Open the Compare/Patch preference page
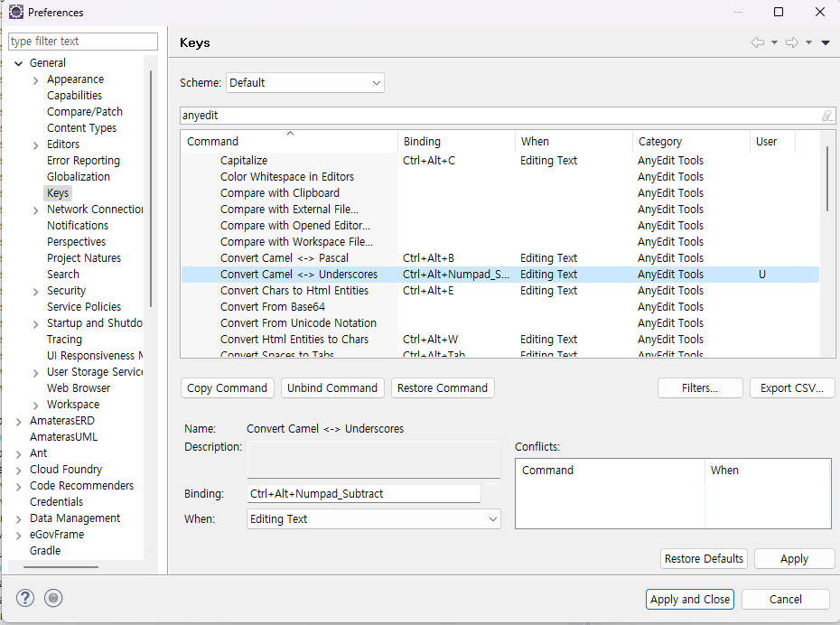The image size is (840, 625). pos(85,111)
